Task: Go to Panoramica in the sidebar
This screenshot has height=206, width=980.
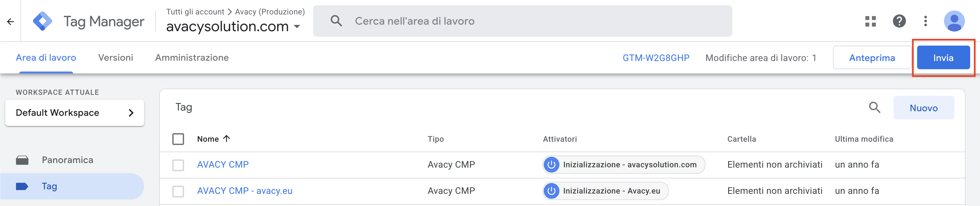Action: click(67, 160)
